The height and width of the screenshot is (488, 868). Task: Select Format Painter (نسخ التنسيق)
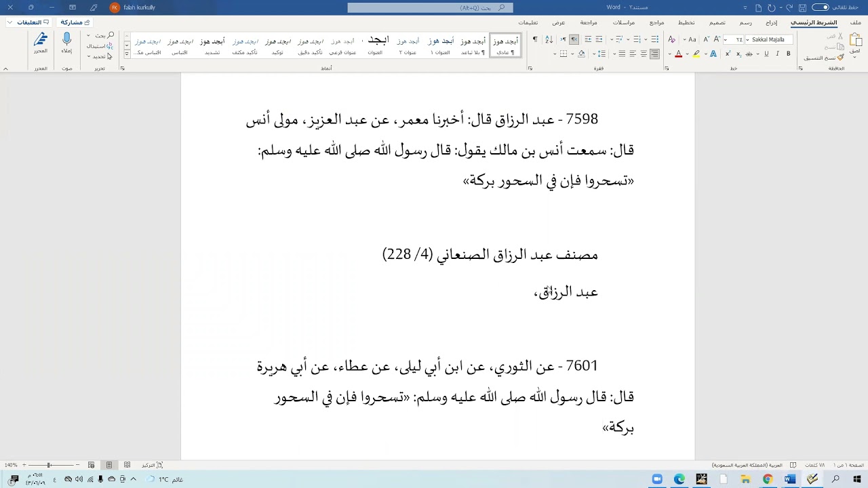(x=824, y=58)
